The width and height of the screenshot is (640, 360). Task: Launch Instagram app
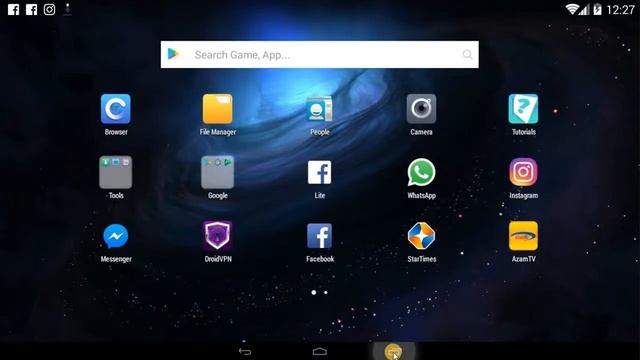(x=523, y=172)
